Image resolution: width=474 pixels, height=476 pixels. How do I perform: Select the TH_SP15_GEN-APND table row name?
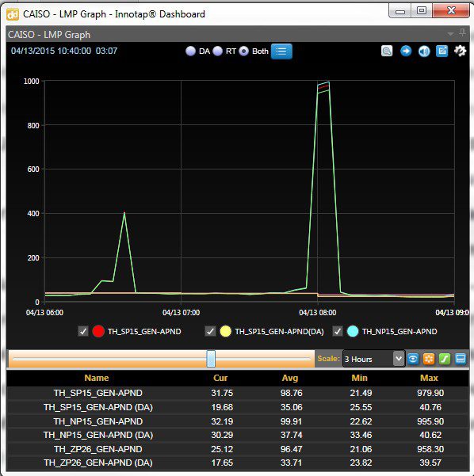pyautogui.click(x=97, y=393)
